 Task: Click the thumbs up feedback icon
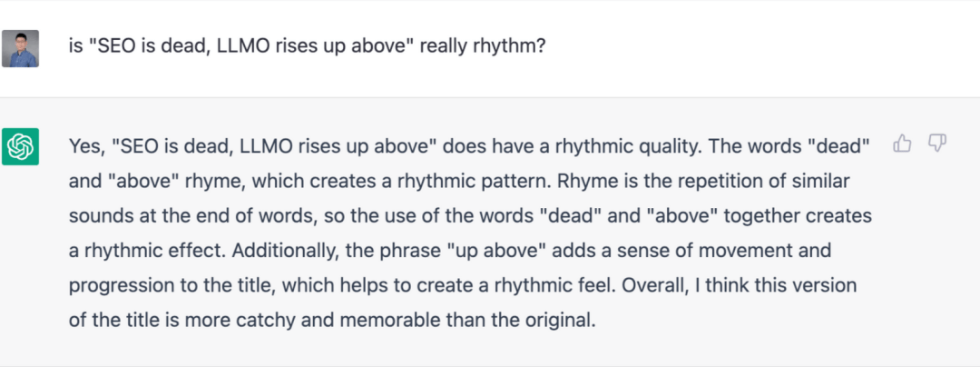pyautogui.click(x=902, y=144)
